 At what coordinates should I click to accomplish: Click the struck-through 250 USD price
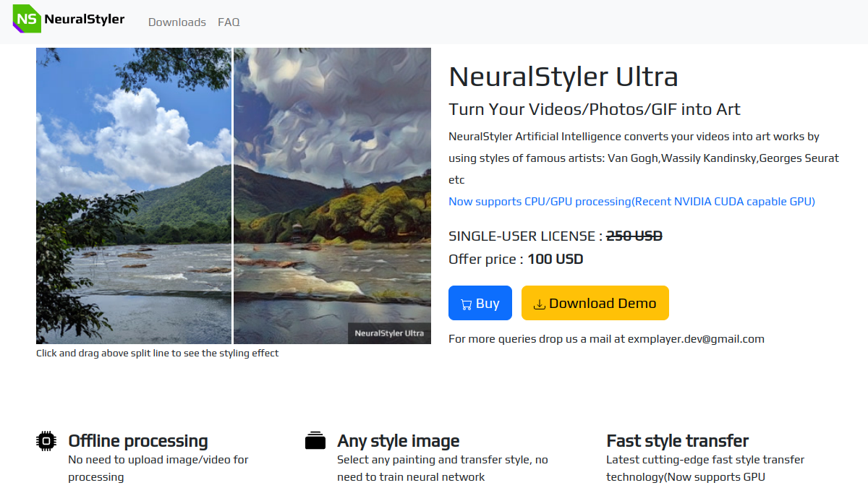[634, 236]
